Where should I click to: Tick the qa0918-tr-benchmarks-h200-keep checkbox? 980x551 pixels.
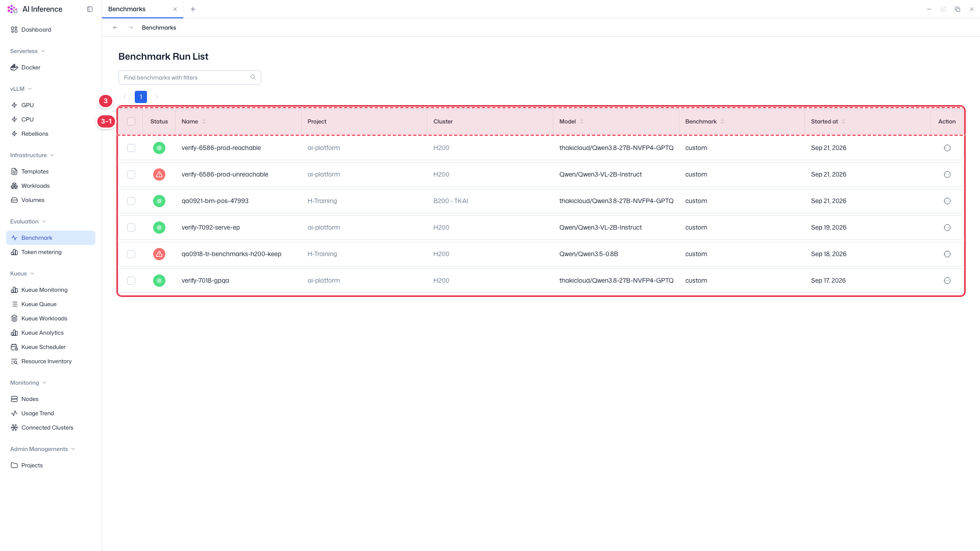[x=131, y=254]
